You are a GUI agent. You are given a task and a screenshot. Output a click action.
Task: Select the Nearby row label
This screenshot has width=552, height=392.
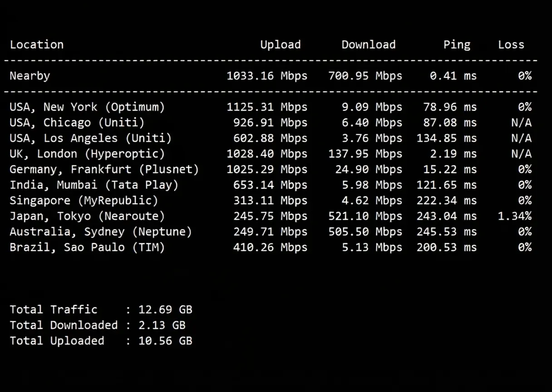[30, 76]
